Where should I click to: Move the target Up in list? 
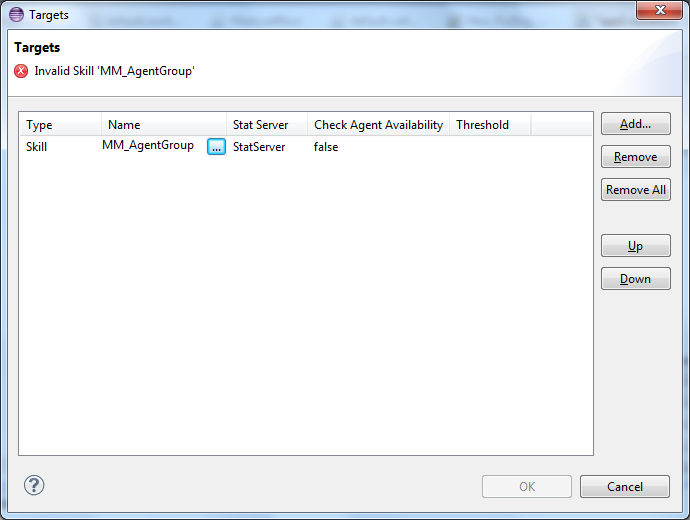pyautogui.click(x=635, y=246)
